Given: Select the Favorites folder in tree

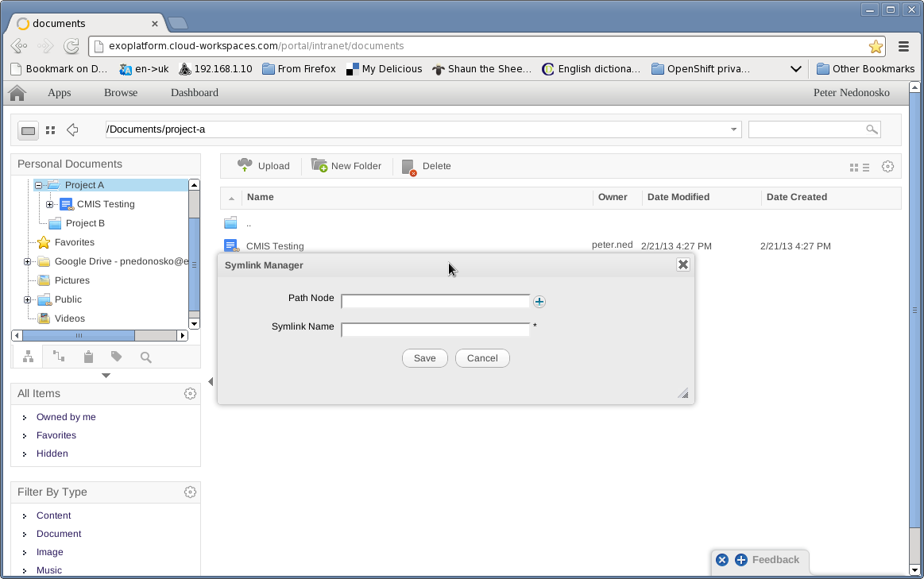Looking at the screenshot, I should pyautogui.click(x=74, y=242).
